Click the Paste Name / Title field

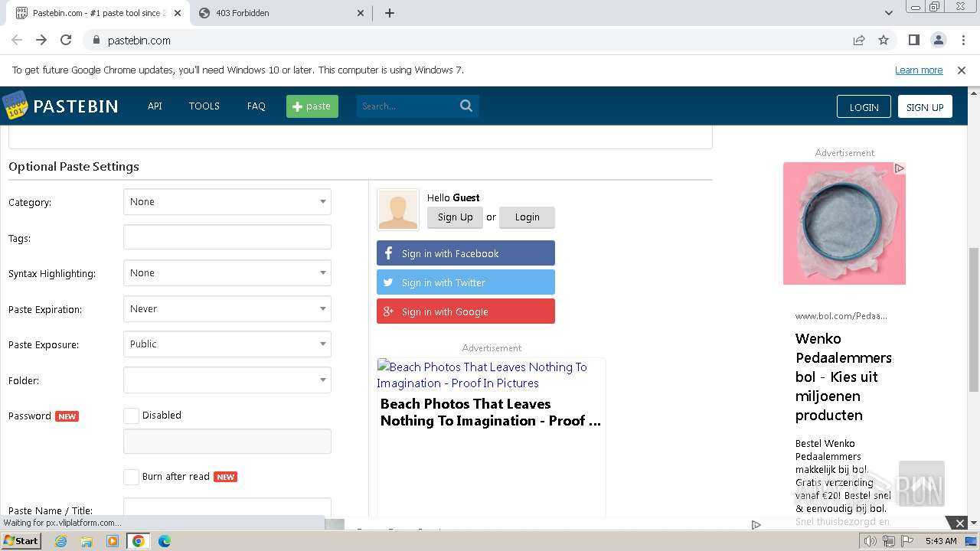(x=227, y=507)
